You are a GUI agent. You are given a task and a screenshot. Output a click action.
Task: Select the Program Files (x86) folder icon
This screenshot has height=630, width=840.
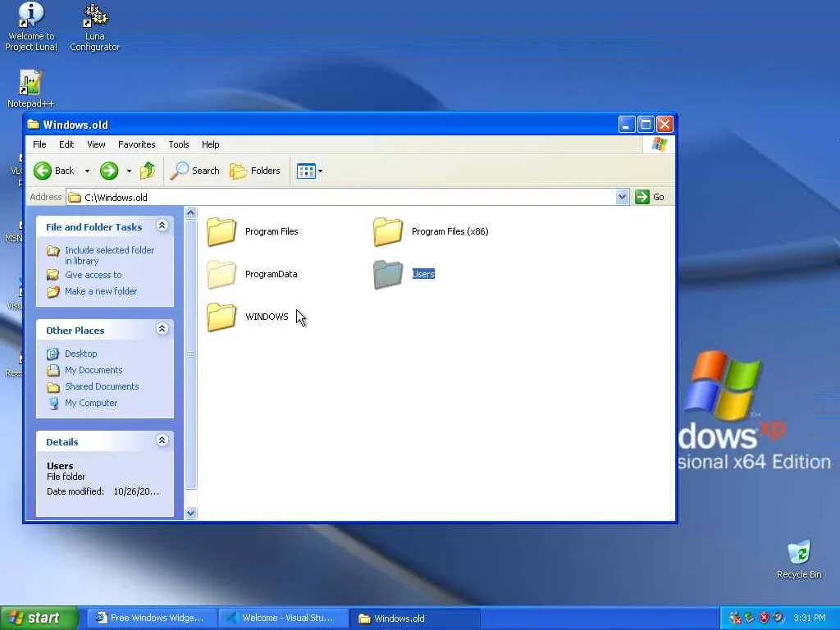(x=388, y=231)
